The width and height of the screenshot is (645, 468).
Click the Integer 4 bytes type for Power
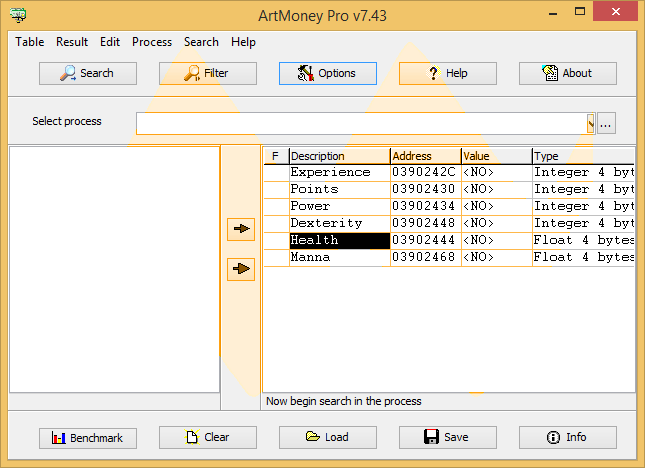click(584, 206)
